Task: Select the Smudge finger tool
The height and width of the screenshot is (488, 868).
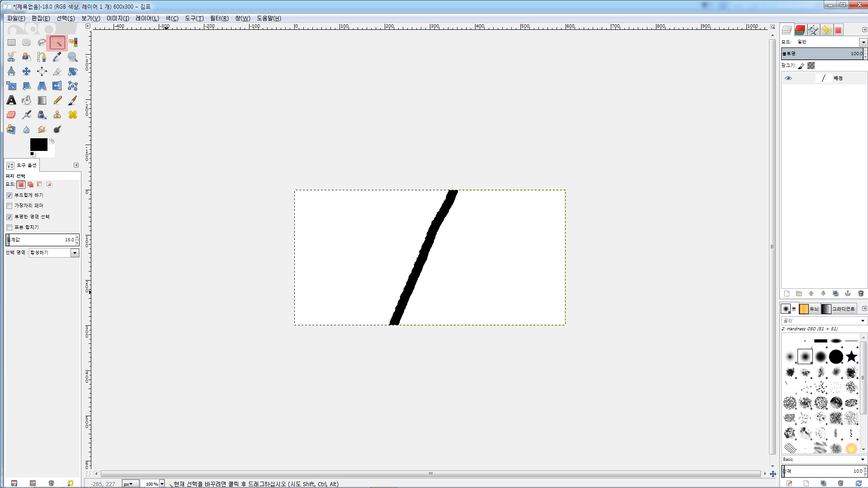Action: pos(42,129)
